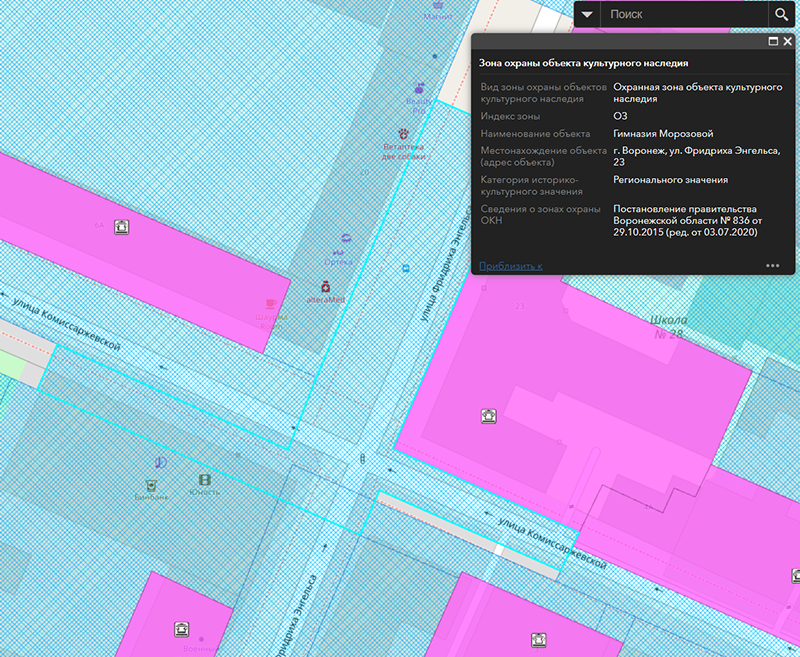Click the Ветаптека две собаки paw icon

(404, 132)
